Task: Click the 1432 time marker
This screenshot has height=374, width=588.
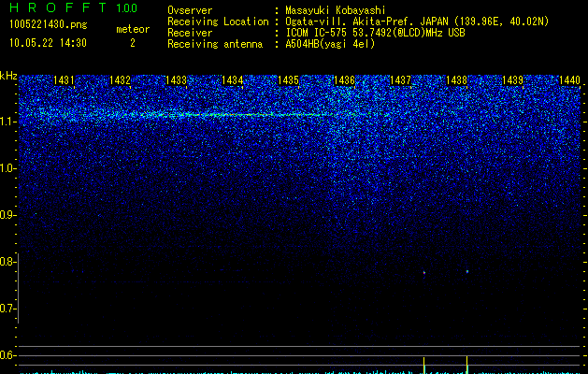Action: pos(120,80)
